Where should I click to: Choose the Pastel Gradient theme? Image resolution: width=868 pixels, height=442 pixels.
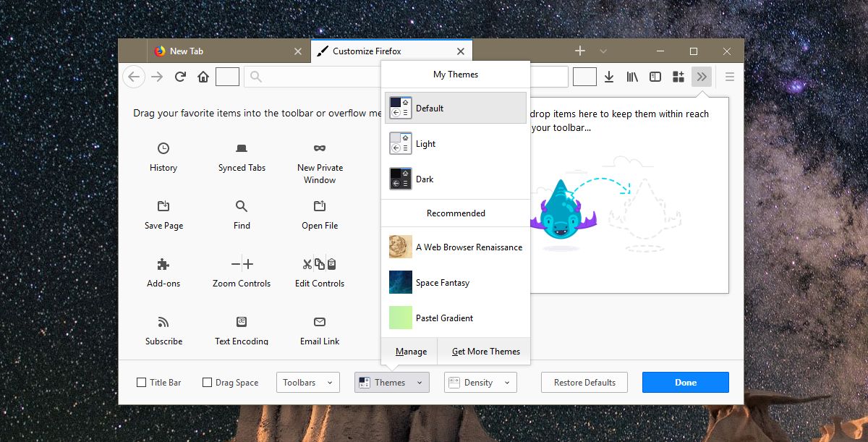pyautogui.click(x=456, y=318)
